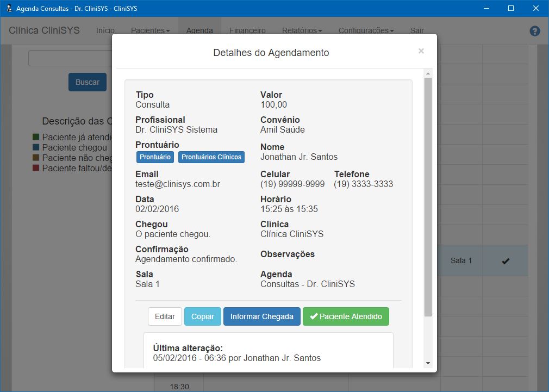Click the Sair menu item
549x392 pixels.
417,30
